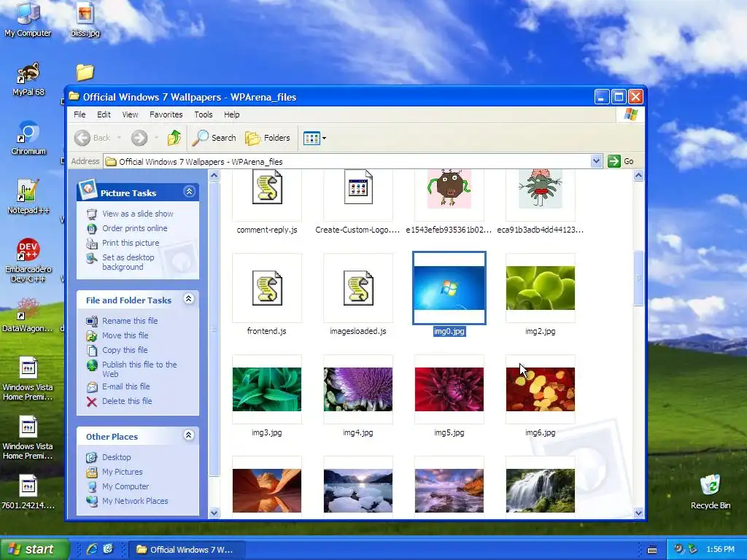Select the MyPal 68 desktop shortcut
The image size is (747, 560).
(28, 79)
